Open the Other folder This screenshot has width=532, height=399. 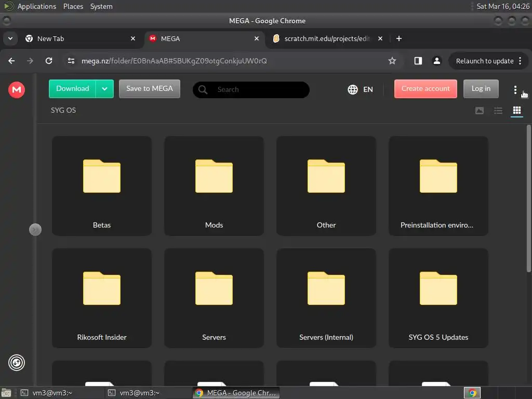tap(326, 186)
